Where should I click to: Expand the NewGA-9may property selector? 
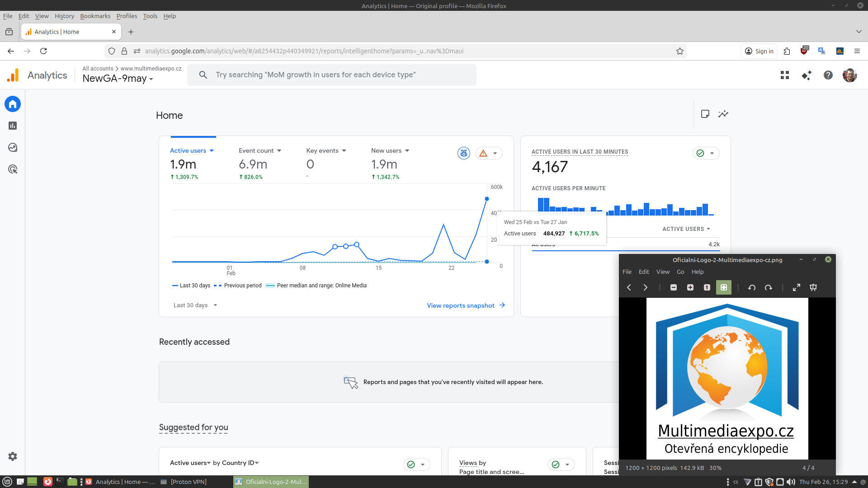point(118,79)
